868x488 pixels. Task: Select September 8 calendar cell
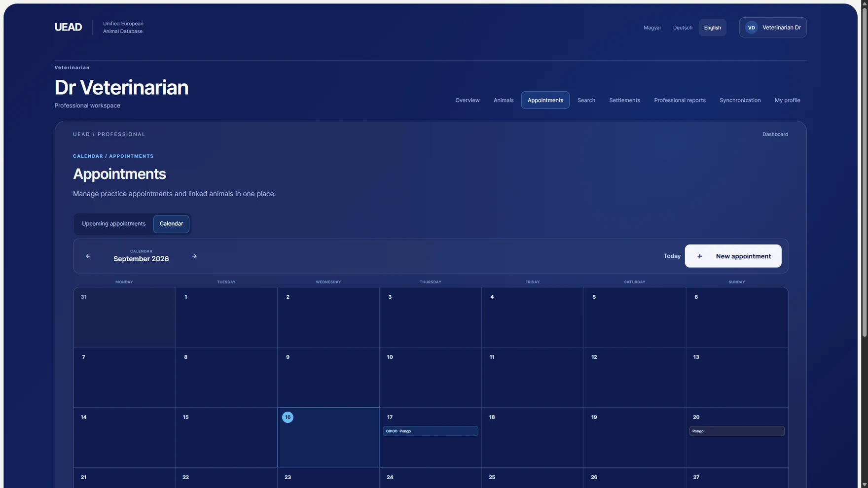click(226, 378)
